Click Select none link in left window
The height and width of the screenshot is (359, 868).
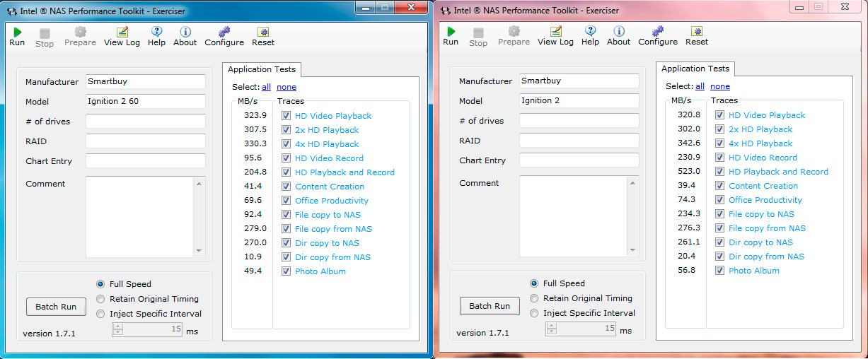(287, 87)
